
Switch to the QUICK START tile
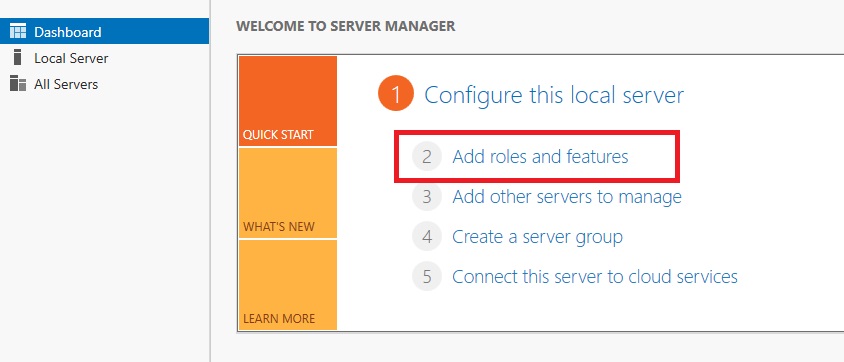[x=287, y=101]
